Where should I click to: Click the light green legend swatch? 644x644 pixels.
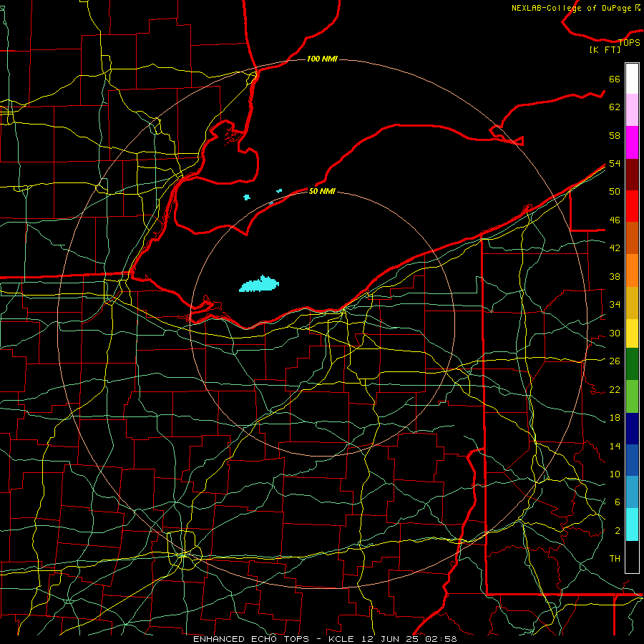click(x=632, y=396)
